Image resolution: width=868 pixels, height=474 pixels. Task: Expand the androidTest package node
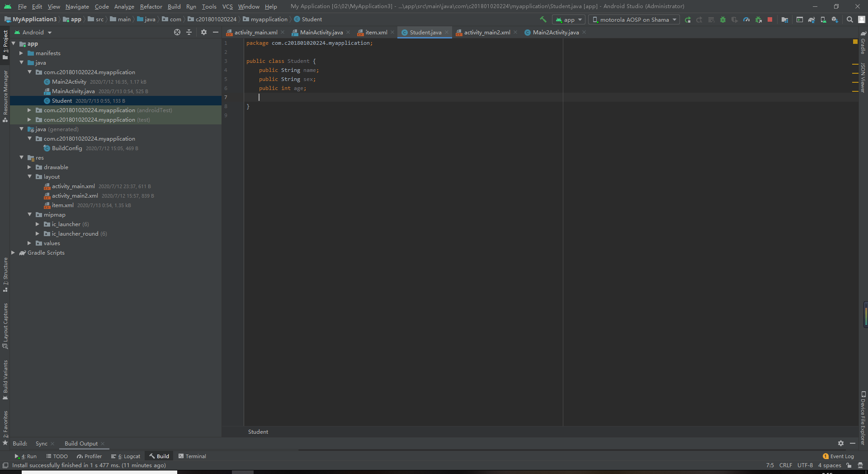29,110
